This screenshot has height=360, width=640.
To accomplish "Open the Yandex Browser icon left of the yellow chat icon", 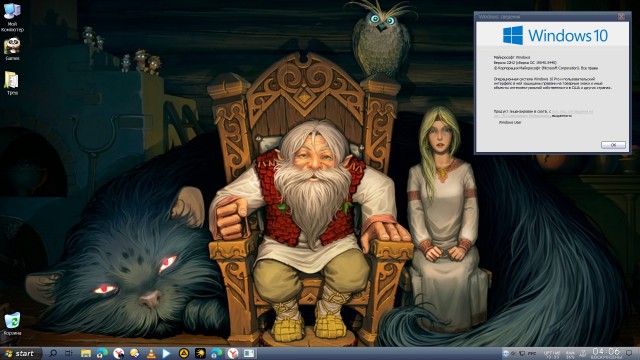I will (118, 353).
